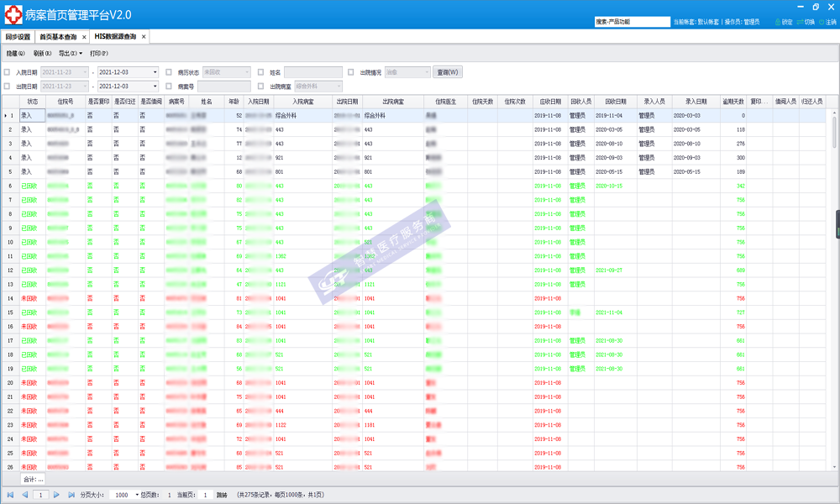
Task: Go to last page arrow icon
Action: (x=71, y=495)
